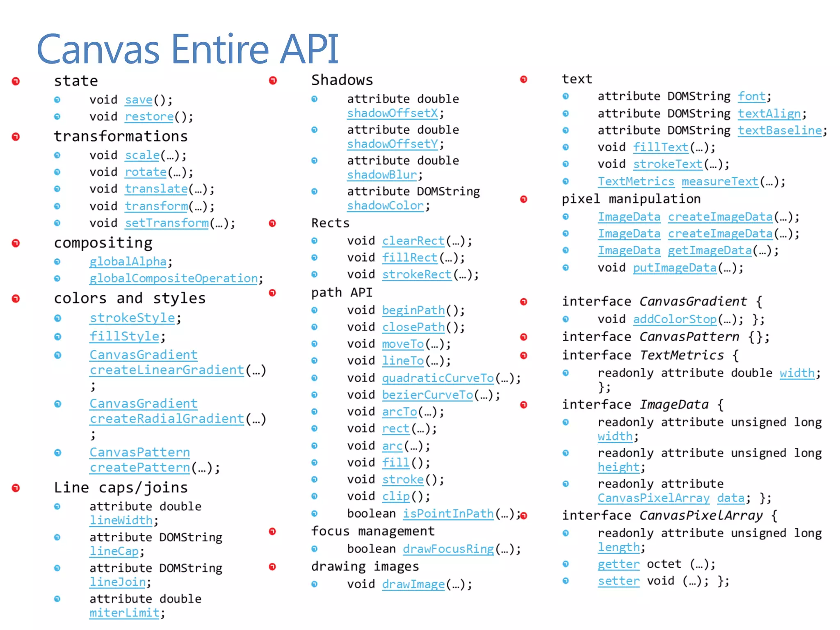Click the miterLimit link
This screenshot has height=630, width=840.
pos(124,613)
